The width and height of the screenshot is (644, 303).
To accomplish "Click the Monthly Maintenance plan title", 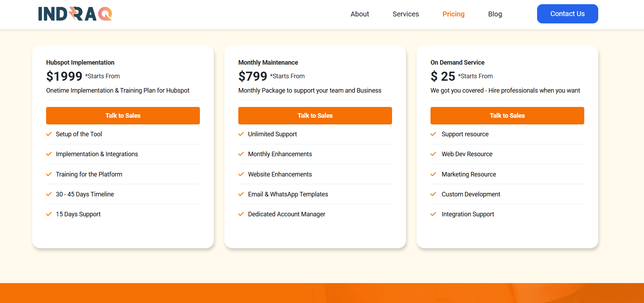I will pos(268,63).
